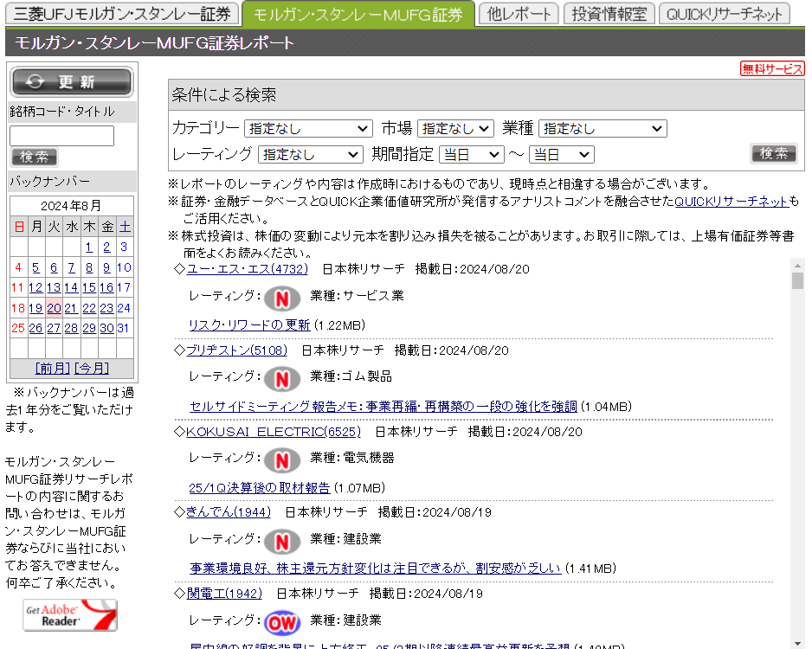Viewport: 812px width, 649px height.
Task: Select August 1 in the calendar
Action: pos(89,247)
